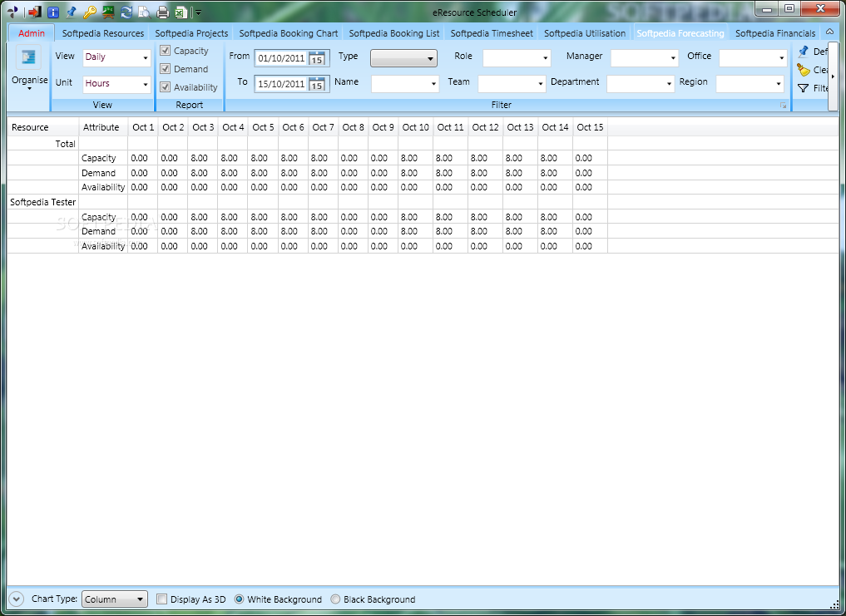
Task: Select the Softpedia Tester resource row
Action: click(x=43, y=202)
